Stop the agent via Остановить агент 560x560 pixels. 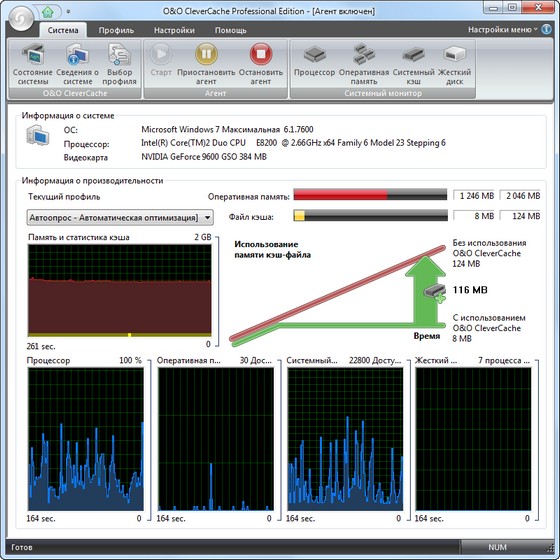[261, 64]
